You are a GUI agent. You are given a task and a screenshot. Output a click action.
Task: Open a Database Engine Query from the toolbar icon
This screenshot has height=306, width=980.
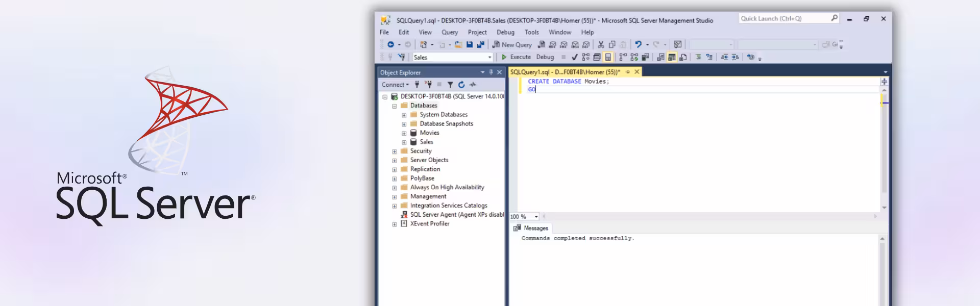pos(542,44)
